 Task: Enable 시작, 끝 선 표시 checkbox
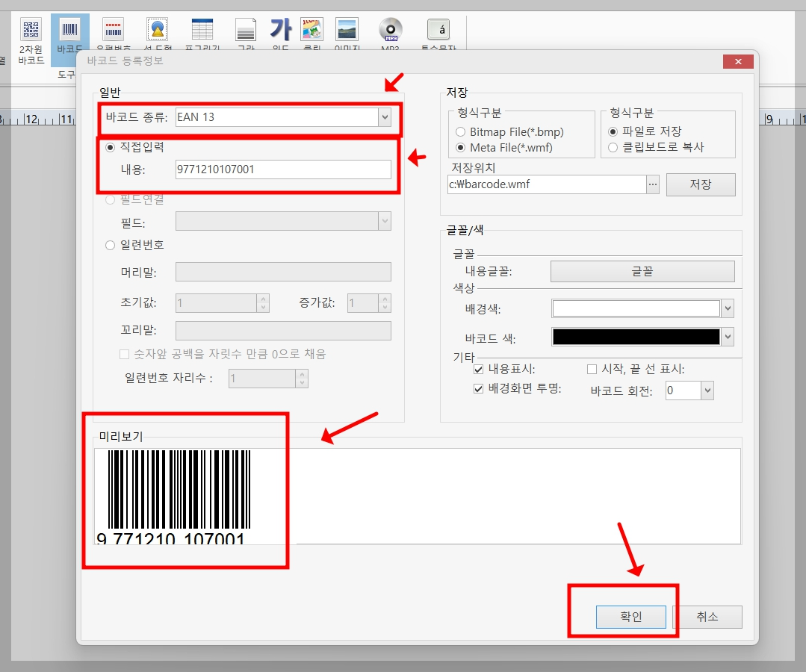click(x=592, y=370)
